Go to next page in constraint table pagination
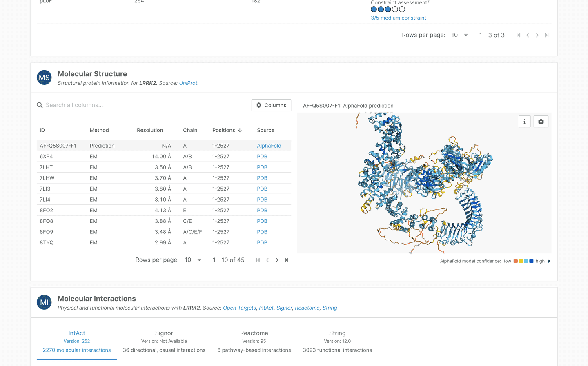 tap(537, 35)
